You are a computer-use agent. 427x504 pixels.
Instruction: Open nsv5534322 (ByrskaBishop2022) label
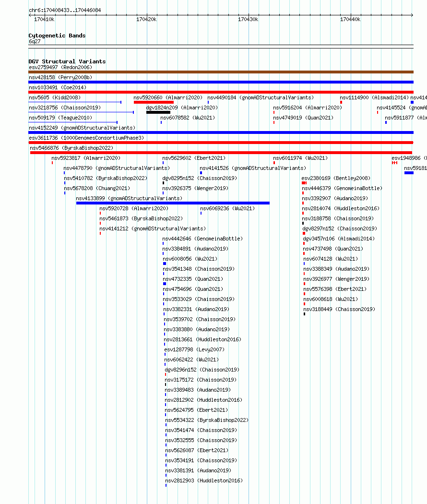point(207,420)
